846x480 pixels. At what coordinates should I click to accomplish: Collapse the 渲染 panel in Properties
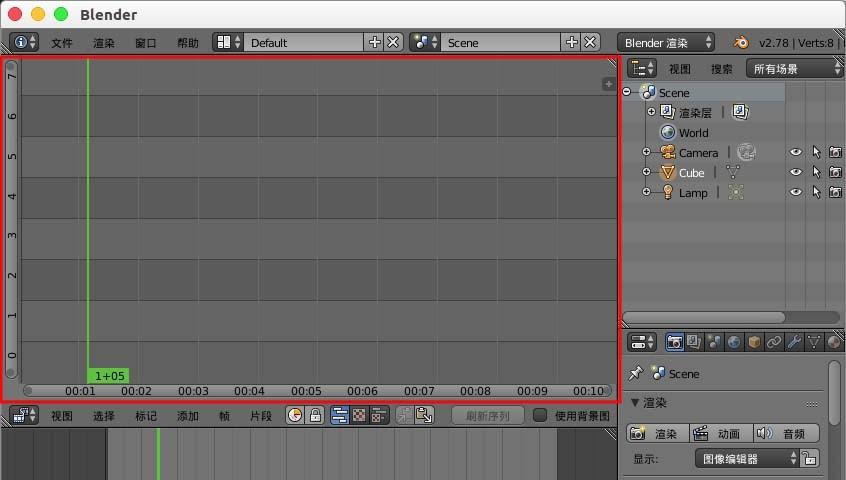(635, 402)
